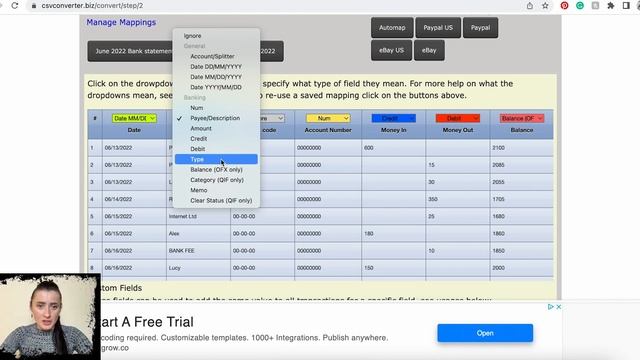Viewport: 640px width, 360px height.
Task: Click the Paypal mapping button
Action: [x=480, y=28]
